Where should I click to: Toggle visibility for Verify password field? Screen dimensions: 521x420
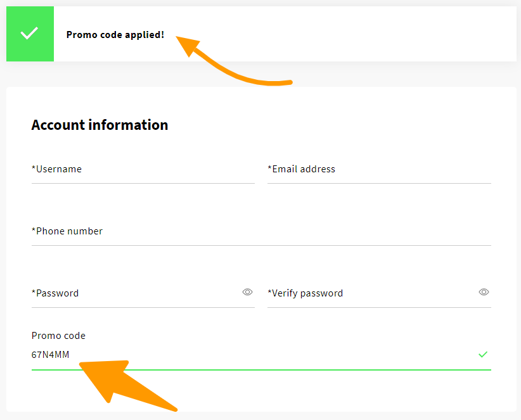coord(484,292)
